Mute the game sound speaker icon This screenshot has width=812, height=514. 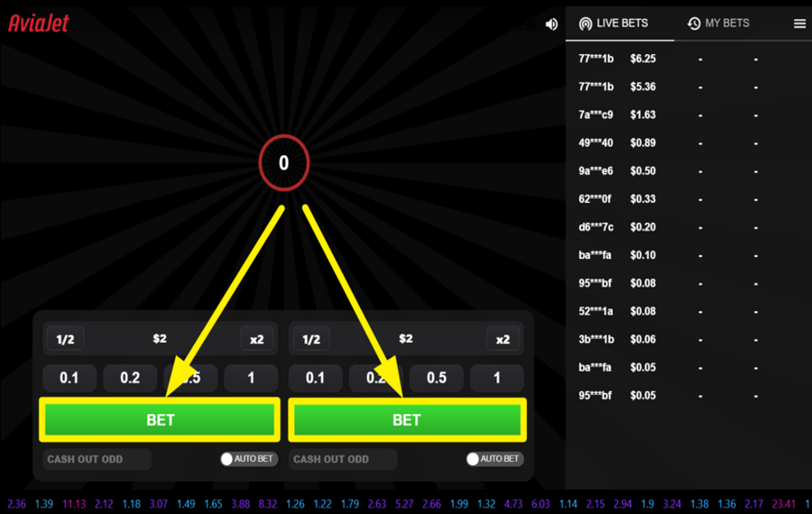552,24
